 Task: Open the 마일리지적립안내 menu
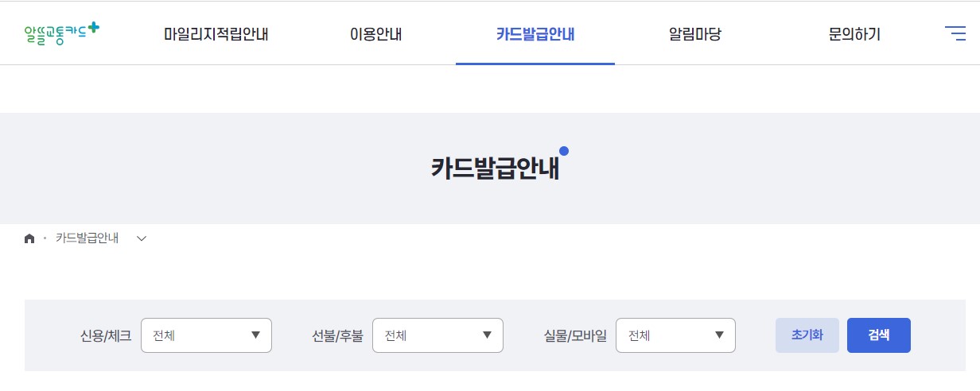pos(216,35)
